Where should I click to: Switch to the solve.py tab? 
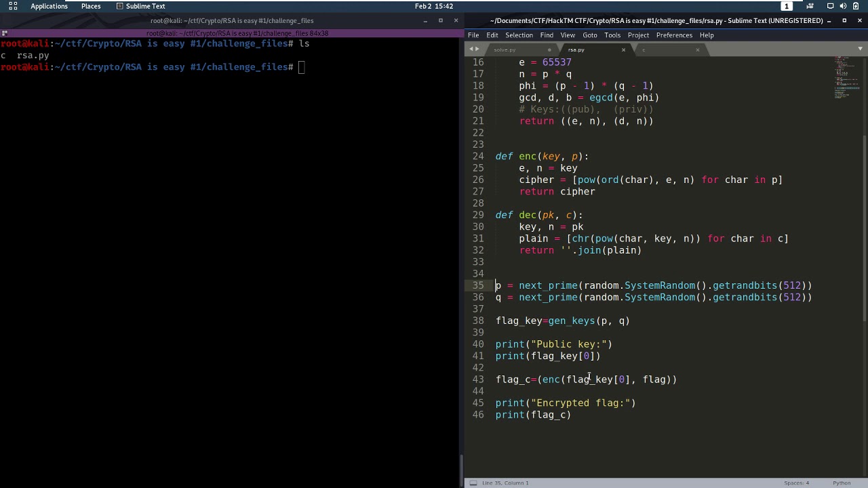click(505, 49)
